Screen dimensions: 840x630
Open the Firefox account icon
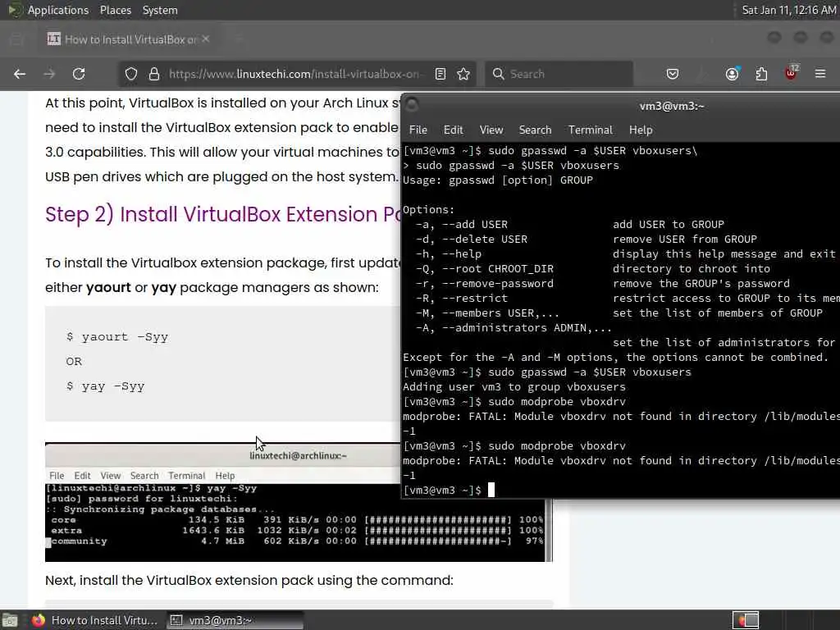pyautogui.click(x=733, y=74)
